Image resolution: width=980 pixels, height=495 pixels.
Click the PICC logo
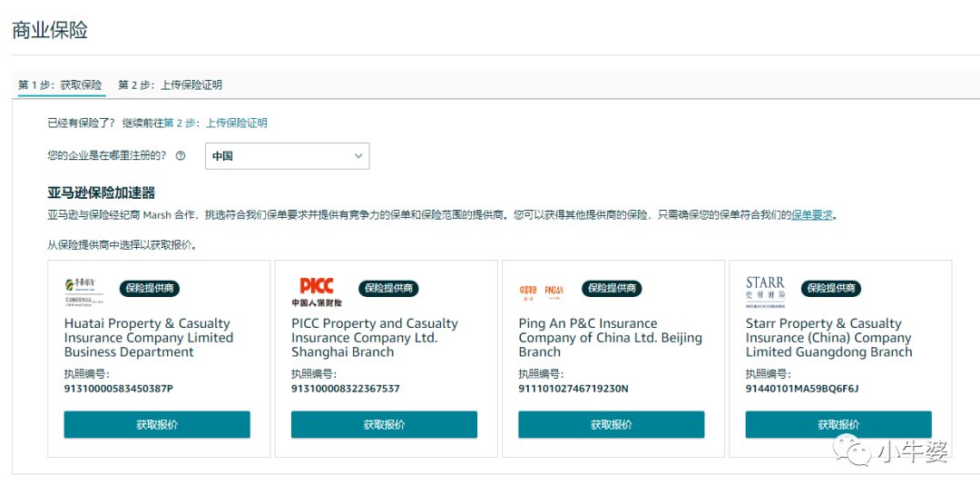tap(317, 292)
